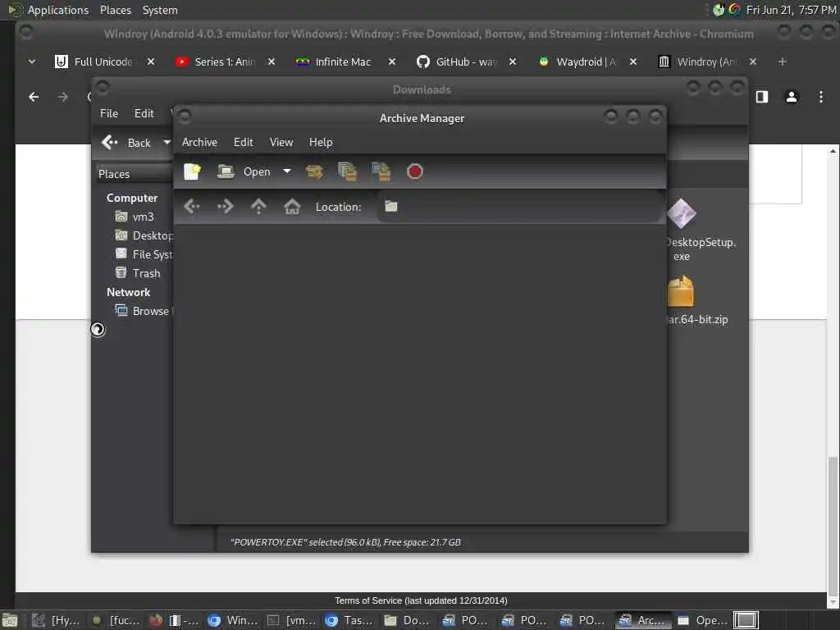840x630 pixels.
Task: Click the Chromium forward arrow
Action: pyautogui.click(x=62, y=97)
